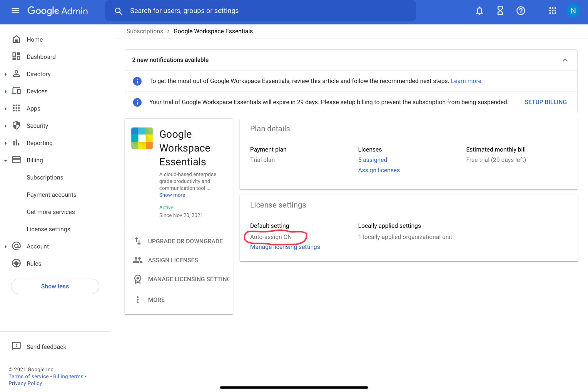Open License settings under Billing
The width and height of the screenshot is (588, 392).
click(49, 229)
